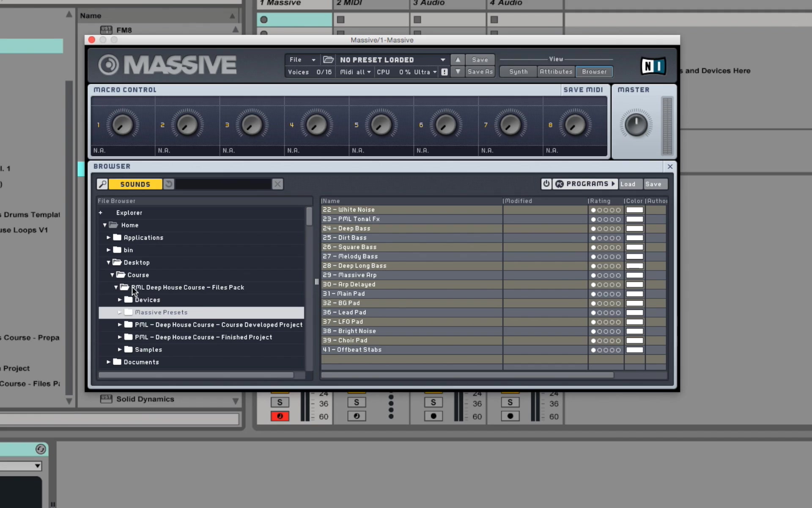Close the Browser panel with X

coord(670,166)
